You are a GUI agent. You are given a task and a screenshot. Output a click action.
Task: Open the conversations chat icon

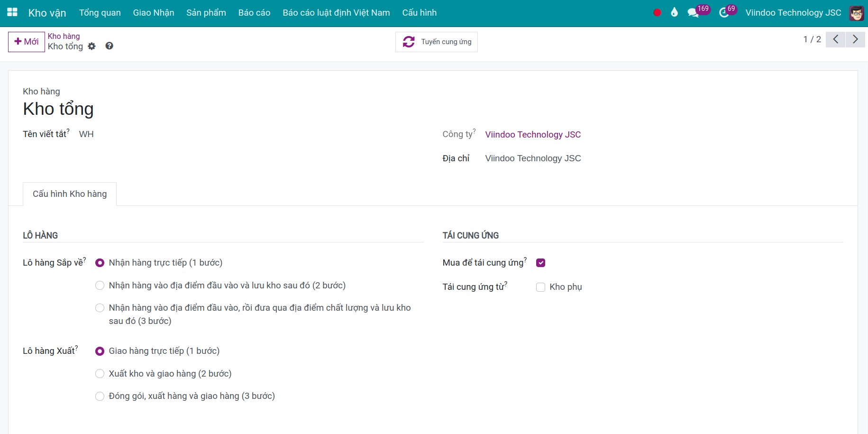pos(693,13)
